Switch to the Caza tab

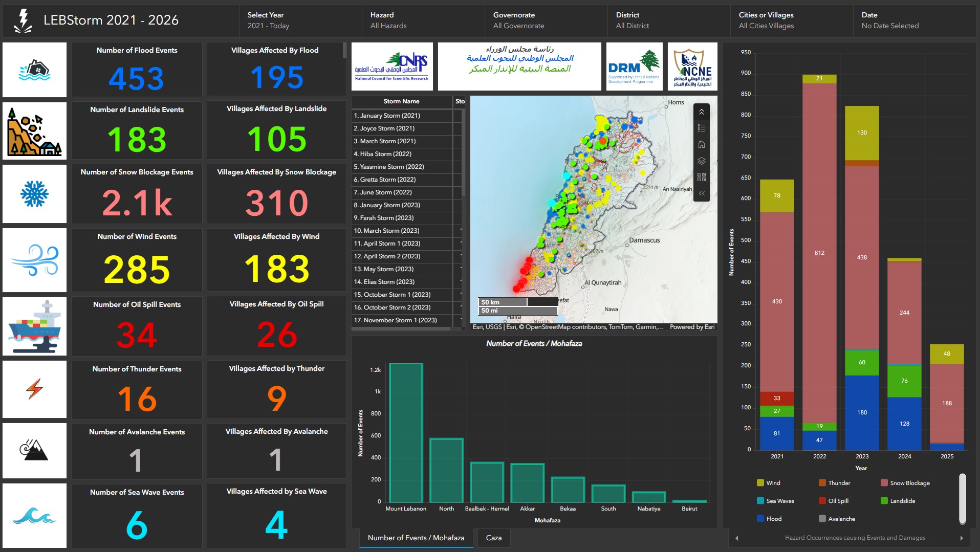(x=493, y=538)
